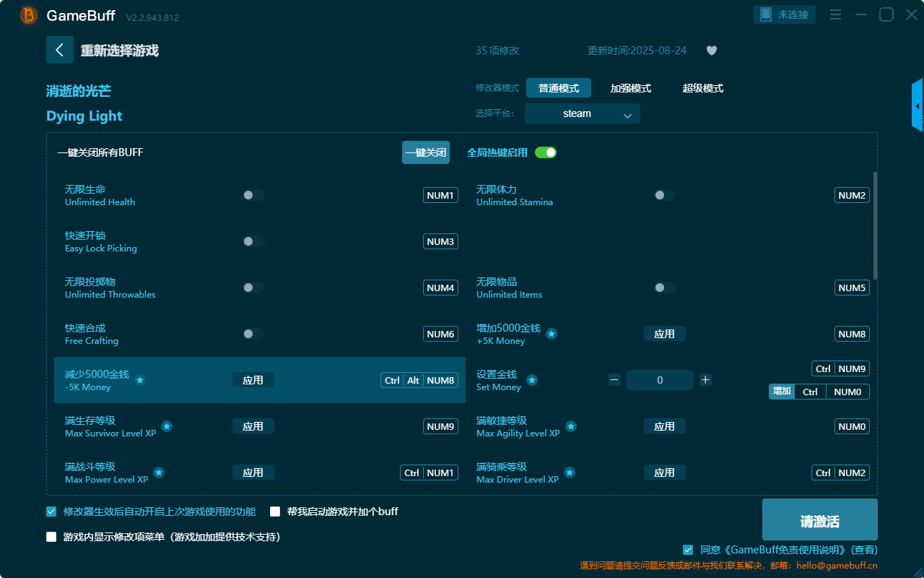
Task: Decrease Set Money with minus button
Action: click(x=614, y=380)
